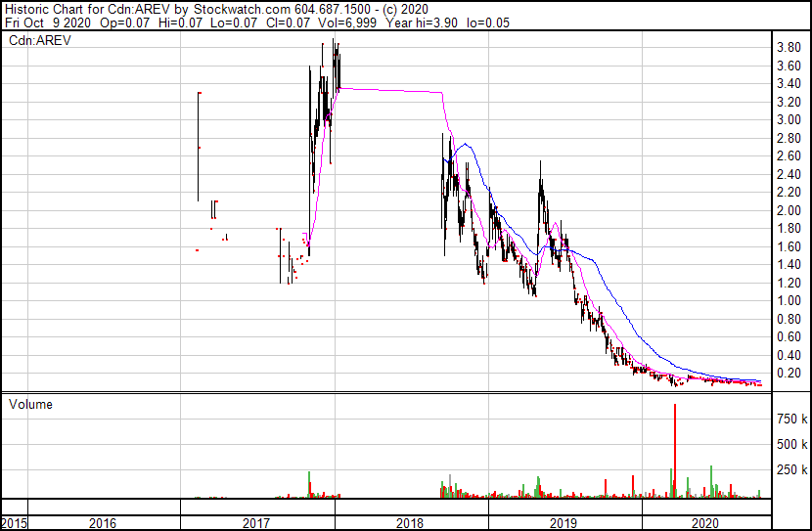Click the '500 k' volume axis label
The image size is (812, 531).
[791, 444]
